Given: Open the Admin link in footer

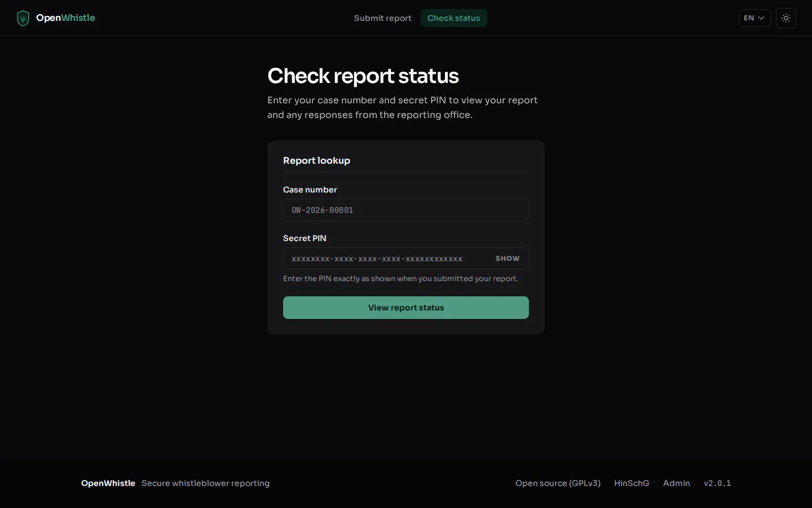Looking at the screenshot, I should [x=677, y=483].
